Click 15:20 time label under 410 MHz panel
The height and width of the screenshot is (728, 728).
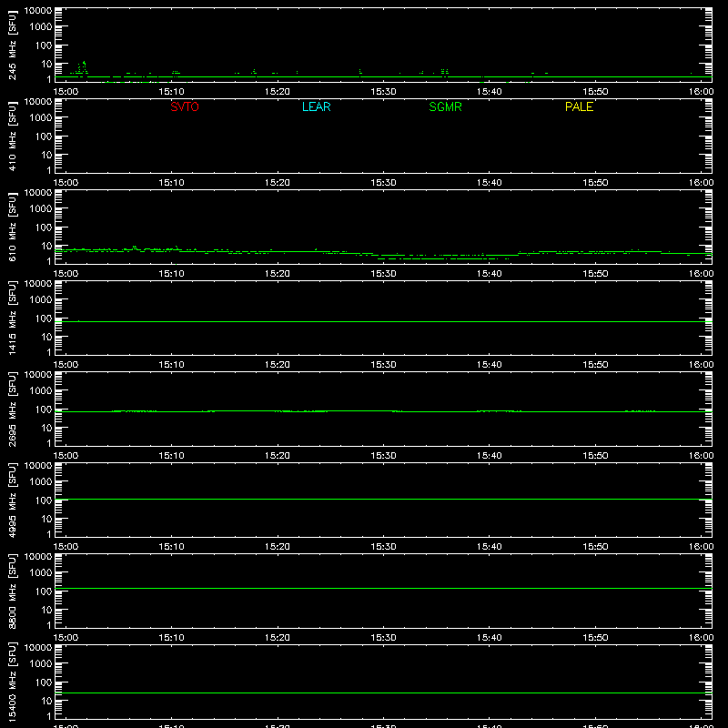(x=278, y=183)
